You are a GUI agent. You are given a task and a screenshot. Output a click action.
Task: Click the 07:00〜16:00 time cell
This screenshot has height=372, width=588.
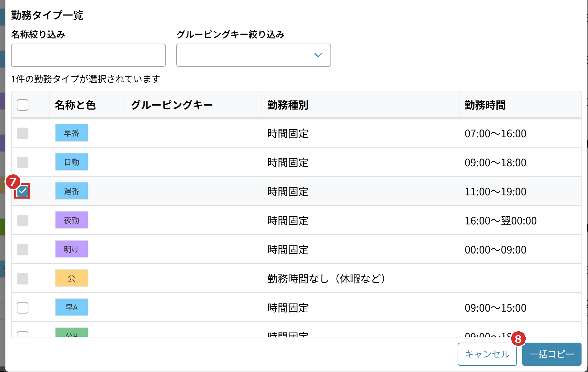coord(495,133)
